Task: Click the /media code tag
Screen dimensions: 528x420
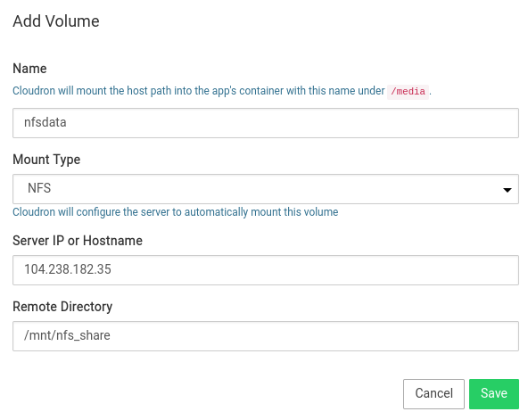Action: pos(408,92)
